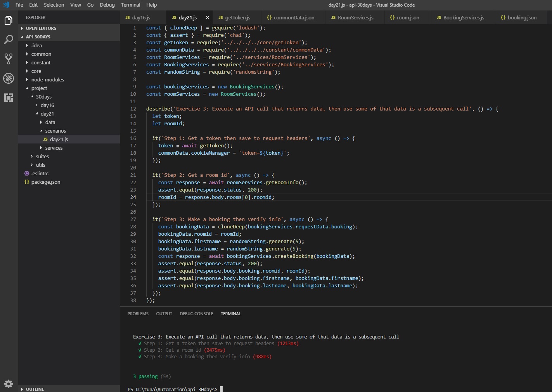Expand the suites folder
Screen dimensions: 552x392
[x=69, y=156]
